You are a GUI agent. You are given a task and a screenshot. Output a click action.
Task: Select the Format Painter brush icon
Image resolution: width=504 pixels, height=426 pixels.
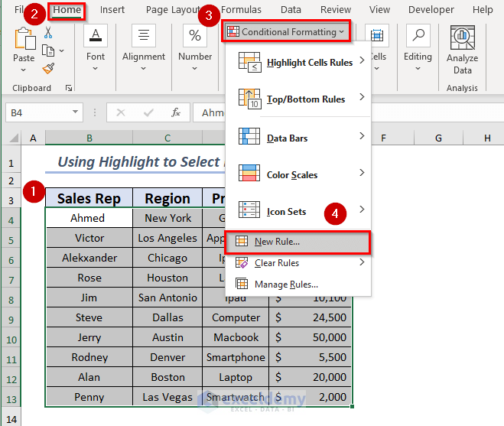click(x=48, y=69)
